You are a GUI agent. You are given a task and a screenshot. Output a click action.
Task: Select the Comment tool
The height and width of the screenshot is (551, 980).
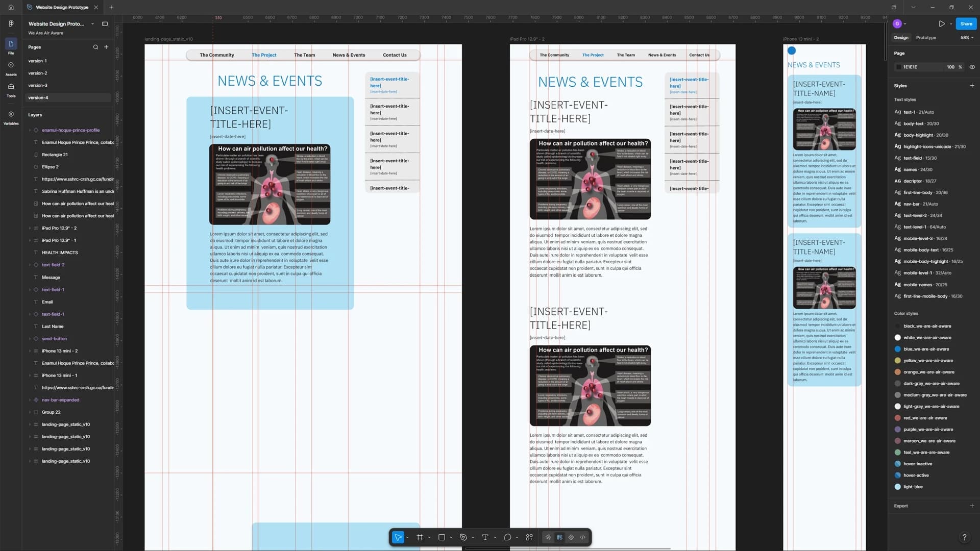(x=507, y=537)
